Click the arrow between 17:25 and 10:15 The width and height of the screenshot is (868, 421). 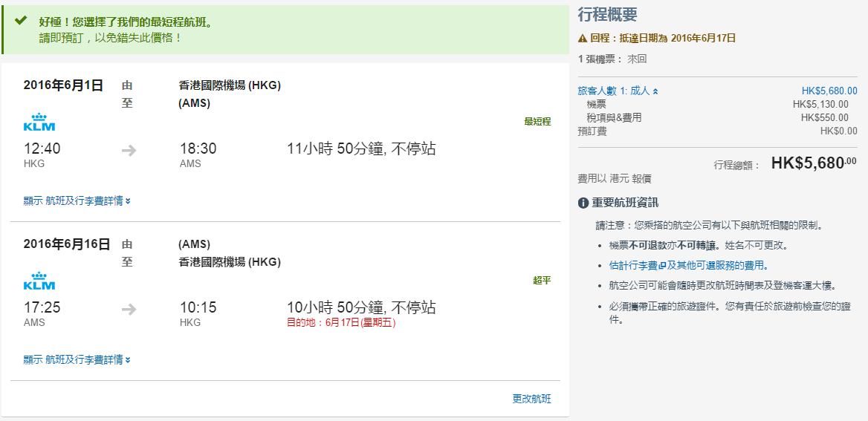[x=129, y=310]
